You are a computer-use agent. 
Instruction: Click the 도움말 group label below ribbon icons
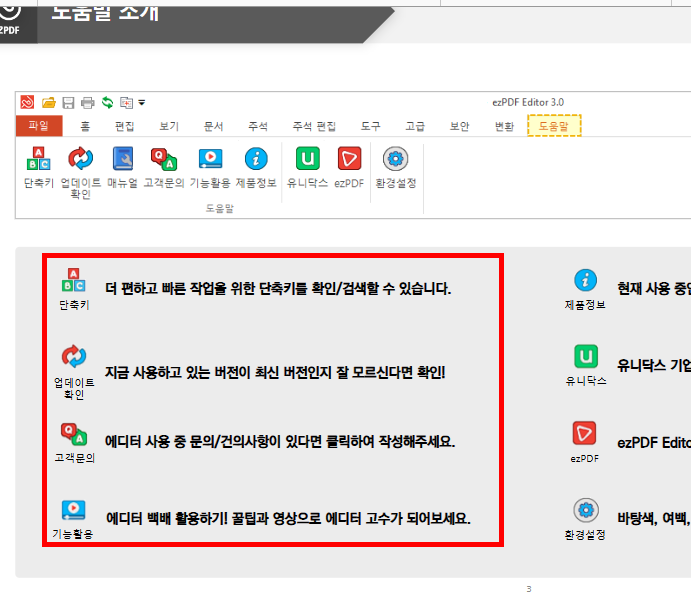pyautogui.click(x=219, y=208)
